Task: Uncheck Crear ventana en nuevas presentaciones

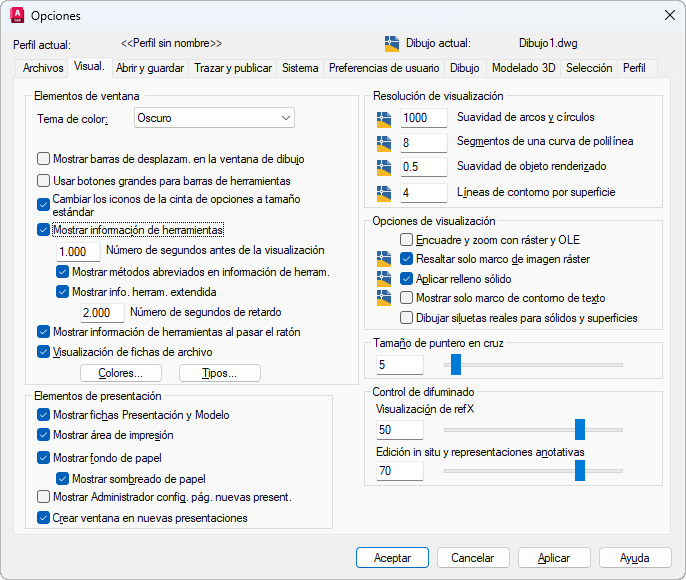Action: pos(43,518)
